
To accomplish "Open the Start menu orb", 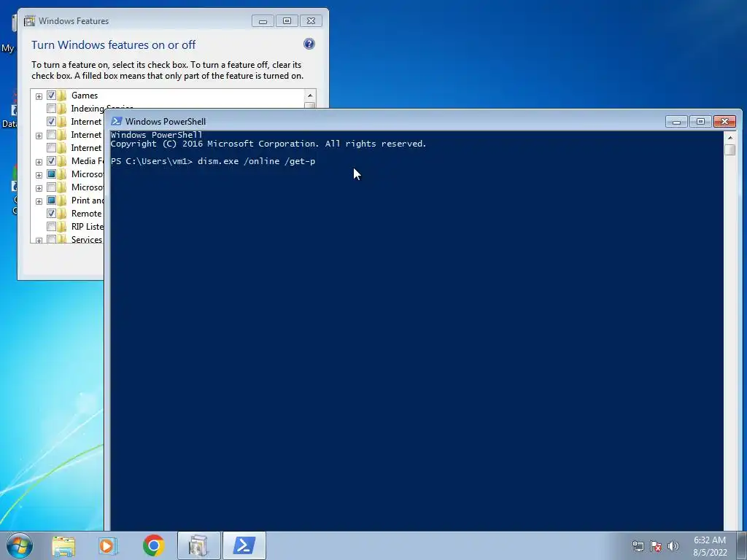I will tap(19, 545).
